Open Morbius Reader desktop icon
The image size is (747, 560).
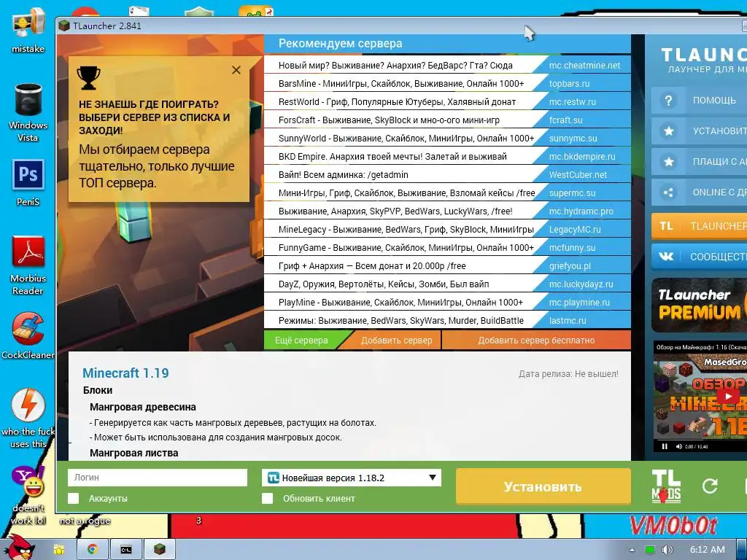[28, 265]
